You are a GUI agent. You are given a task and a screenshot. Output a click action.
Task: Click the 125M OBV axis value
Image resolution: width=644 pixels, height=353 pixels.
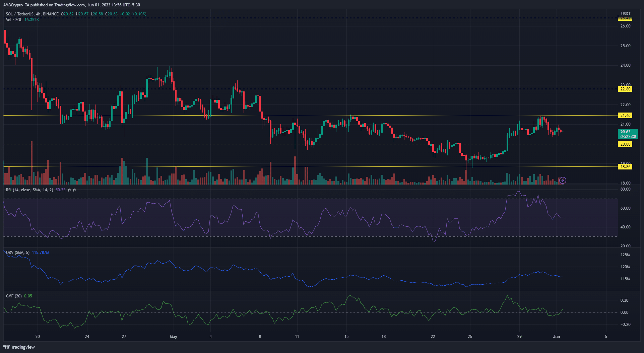point(625,255)
